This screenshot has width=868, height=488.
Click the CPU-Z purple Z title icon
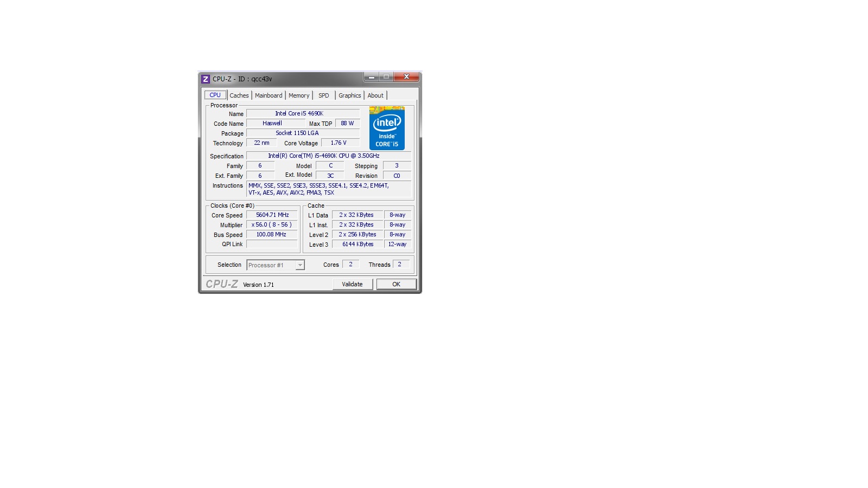(x=206, y=79)
